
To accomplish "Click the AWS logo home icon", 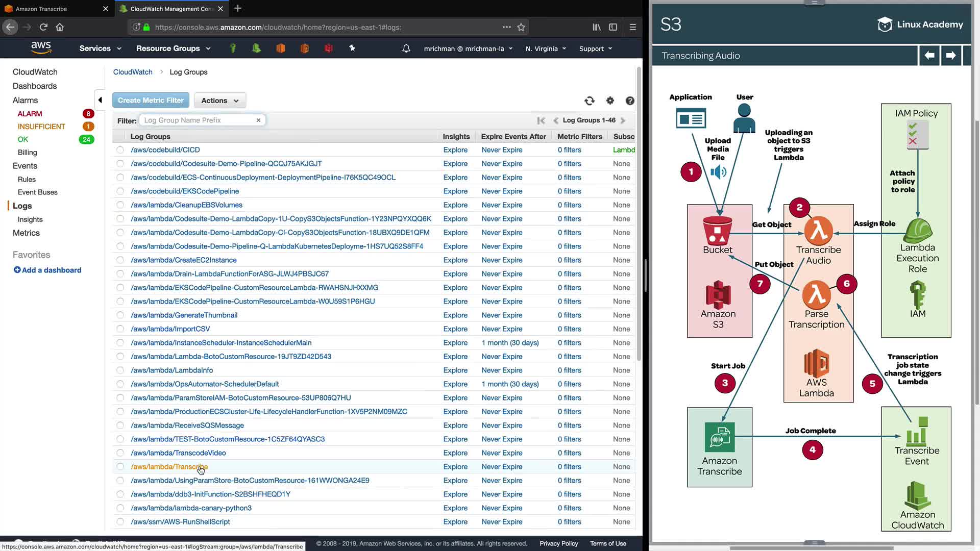I will point(41,48).
